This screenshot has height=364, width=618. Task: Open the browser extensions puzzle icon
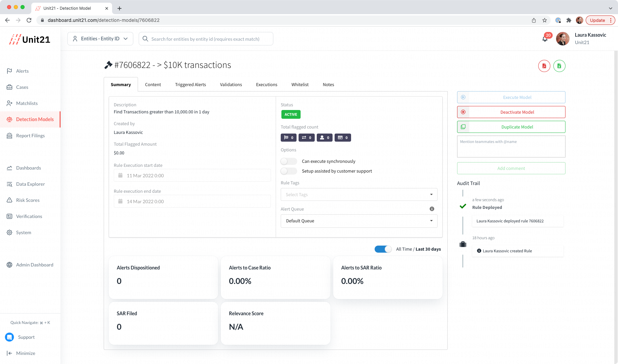click(x=569, y=20)
